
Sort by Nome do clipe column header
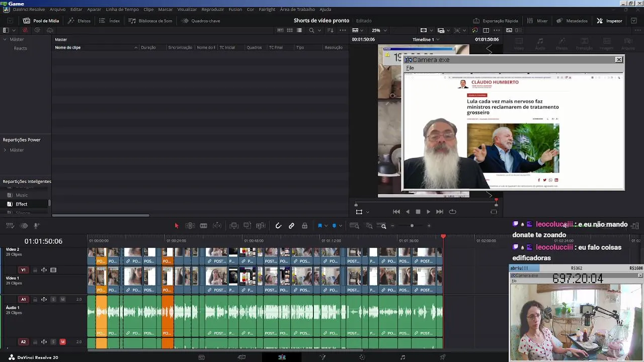(68, 48)
